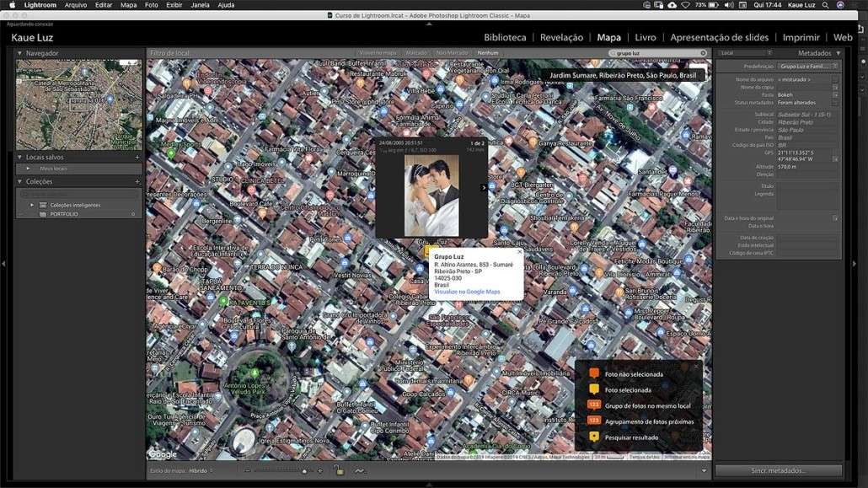This screenshot has height=488, width=868.
Task: Click the green MATA EVENTOS map pin
Action: [x=223, y=302]
